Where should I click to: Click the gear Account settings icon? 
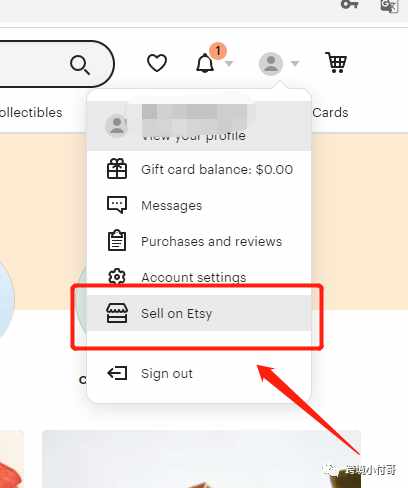(117, 276)
